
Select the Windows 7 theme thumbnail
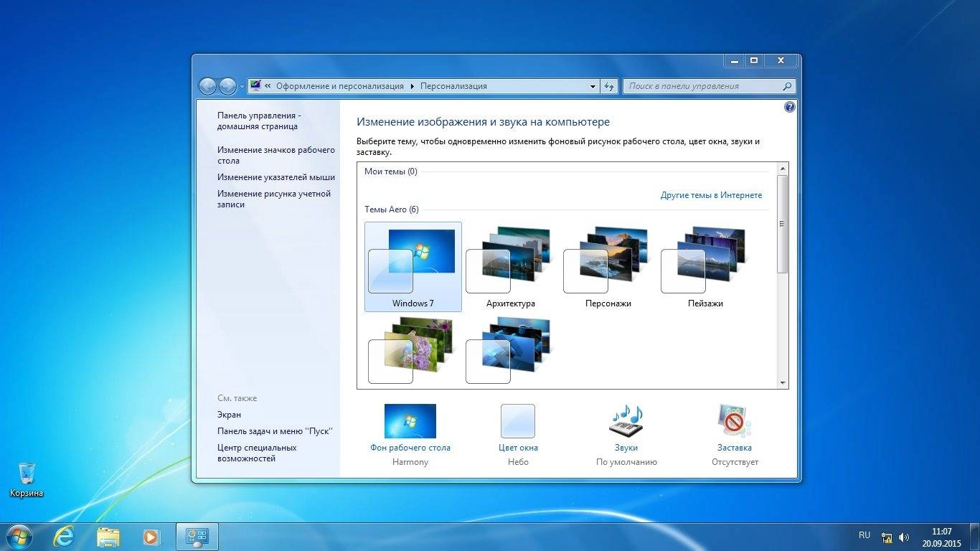point(413,266)
